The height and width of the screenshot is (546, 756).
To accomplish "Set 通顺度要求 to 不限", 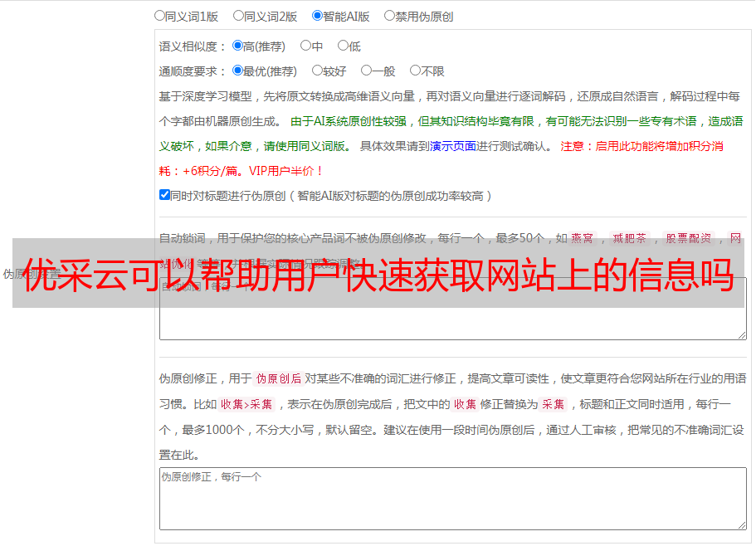I will tap(415, 71).
